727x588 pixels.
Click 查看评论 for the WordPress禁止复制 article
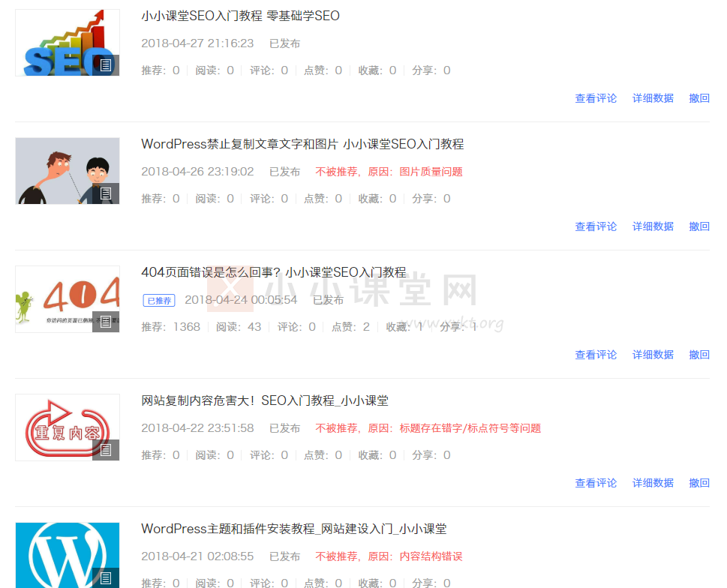(596, 226)
